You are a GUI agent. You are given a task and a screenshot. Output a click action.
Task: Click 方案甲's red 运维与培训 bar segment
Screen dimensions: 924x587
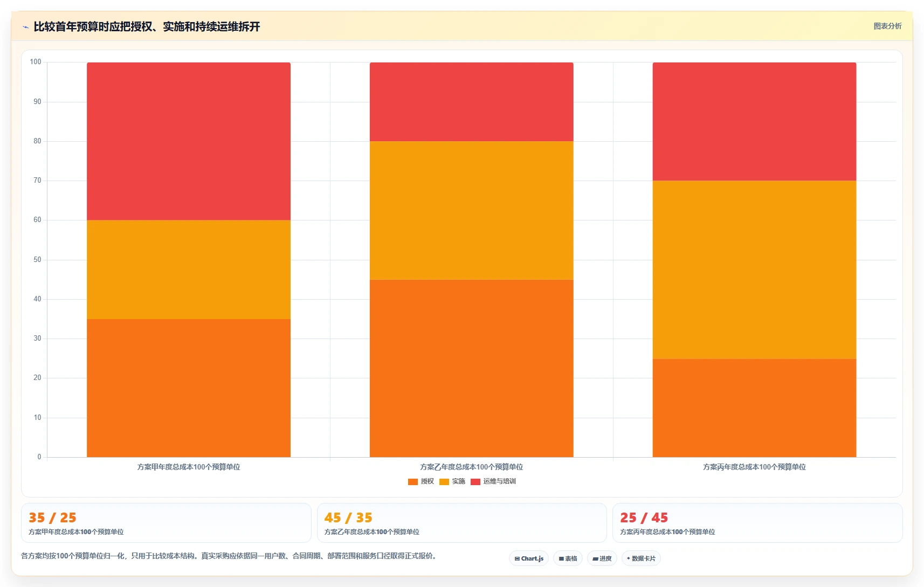pyautogui.click(x=189, y=141)
